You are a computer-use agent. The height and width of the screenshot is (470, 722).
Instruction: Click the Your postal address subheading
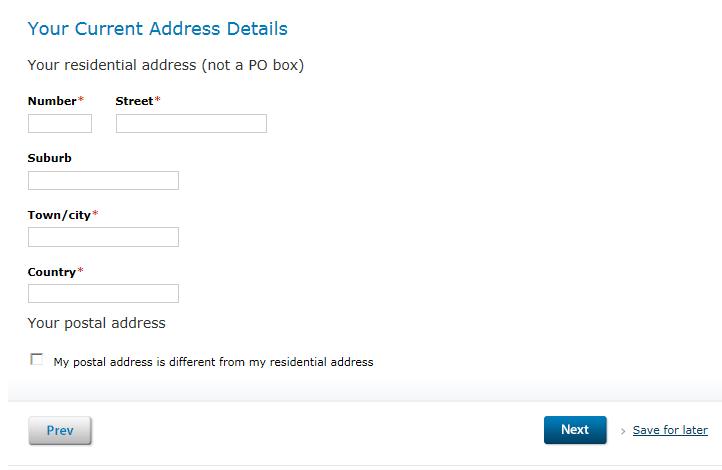click(97, 323)
